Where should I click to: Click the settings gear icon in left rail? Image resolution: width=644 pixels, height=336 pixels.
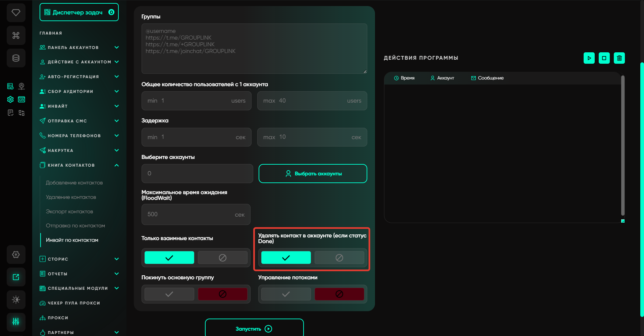click(x=16, y=255)
